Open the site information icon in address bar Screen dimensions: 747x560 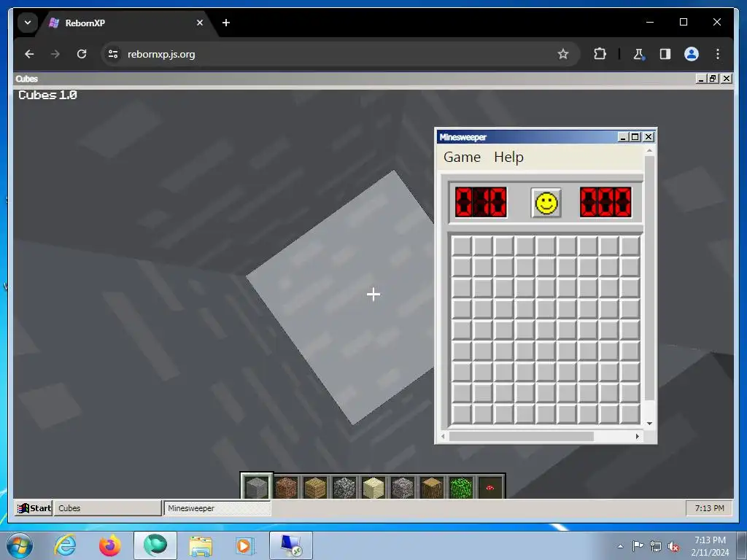coord(113,54)
